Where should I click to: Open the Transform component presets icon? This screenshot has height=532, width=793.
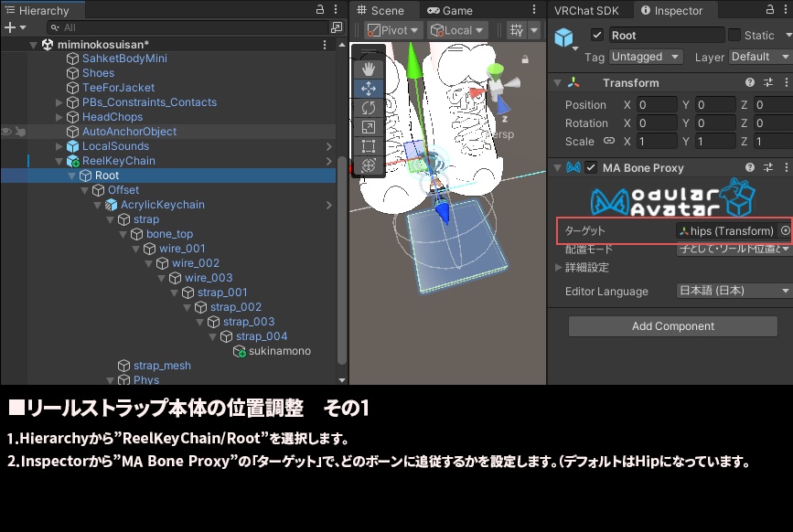coord(767,82)
